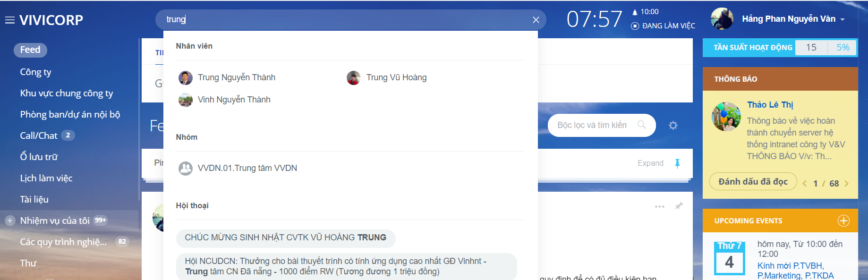Click the plus icon next to Nhiệm vụ của tôi
This screenshot has width=868, height=280.
point(10,221)
